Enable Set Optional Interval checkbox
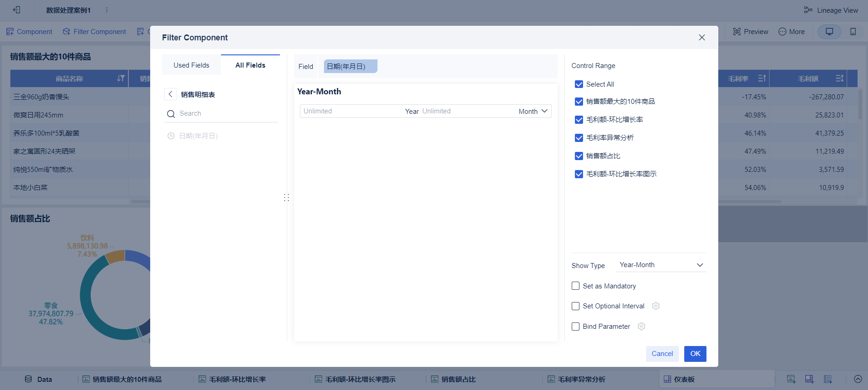This screenshot has width=868, height=390. [576, 306]
